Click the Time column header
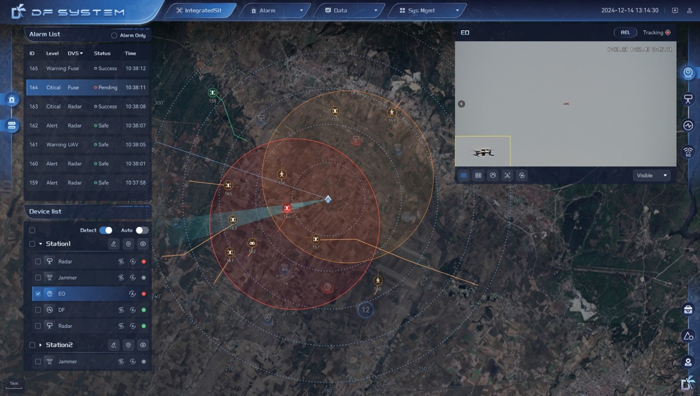 (130, 53)
